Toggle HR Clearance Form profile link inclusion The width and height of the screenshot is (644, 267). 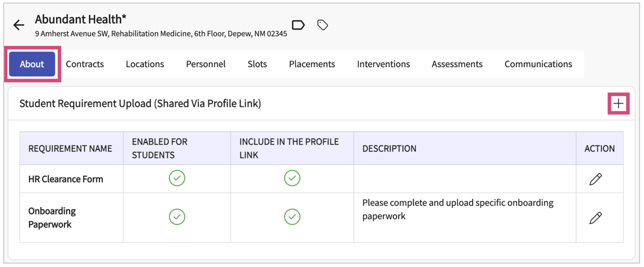pos(292,178)
